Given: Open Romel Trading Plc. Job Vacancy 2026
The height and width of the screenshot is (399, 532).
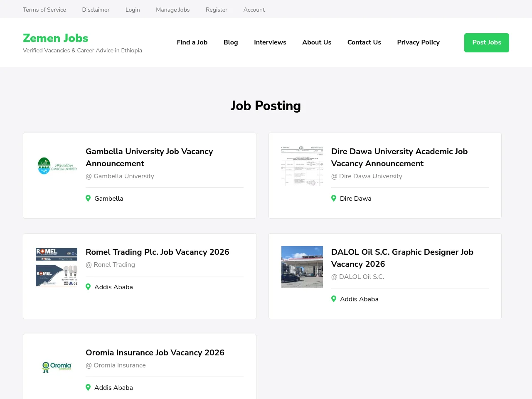Looking at the screenshot, I should click(x=158, y=252).
